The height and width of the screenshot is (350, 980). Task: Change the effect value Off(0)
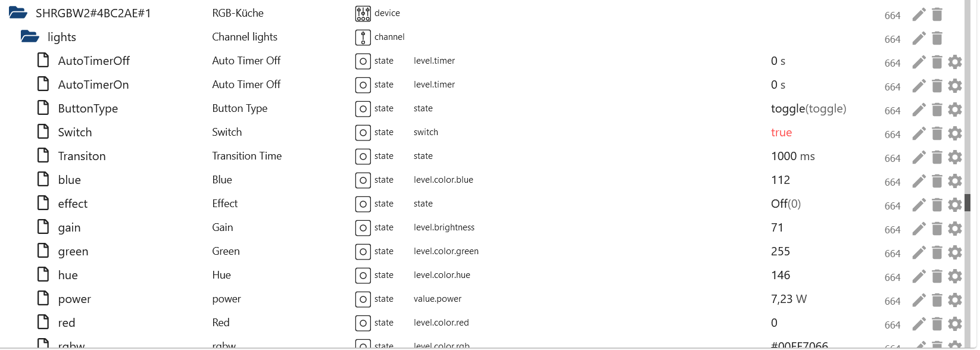785,204
